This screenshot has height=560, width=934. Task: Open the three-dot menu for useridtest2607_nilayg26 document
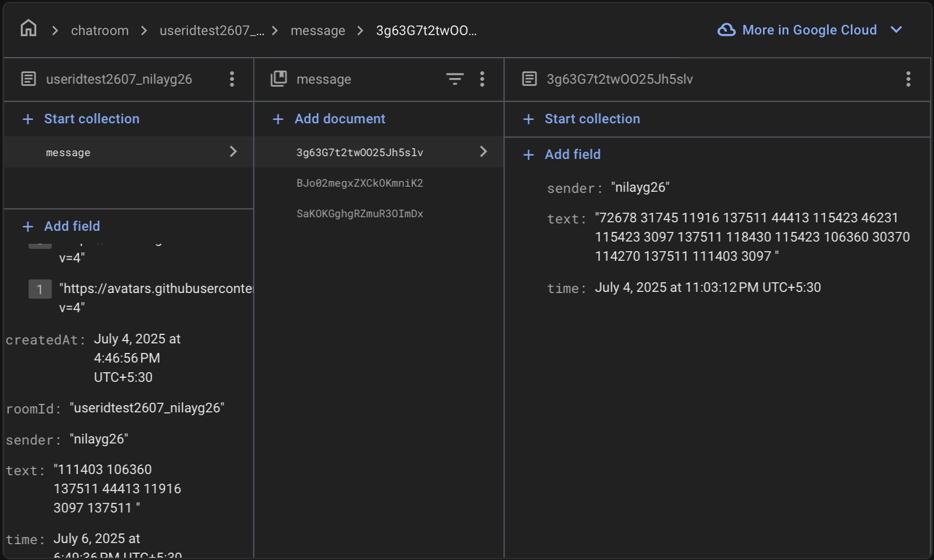pos(232,79)
